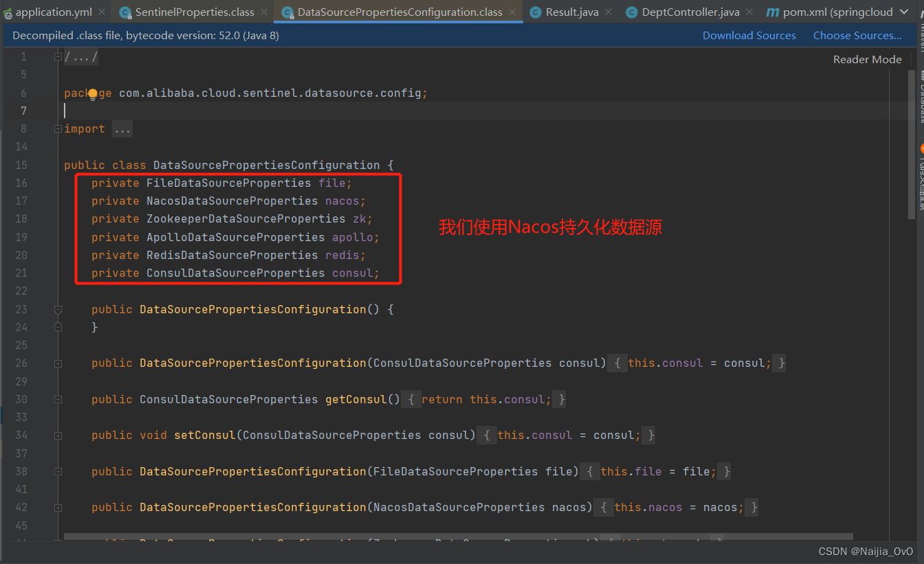The image size is (924, 564).
Task: Click the FileDataSourceProperties type on line 16
Action: [228, 183]
